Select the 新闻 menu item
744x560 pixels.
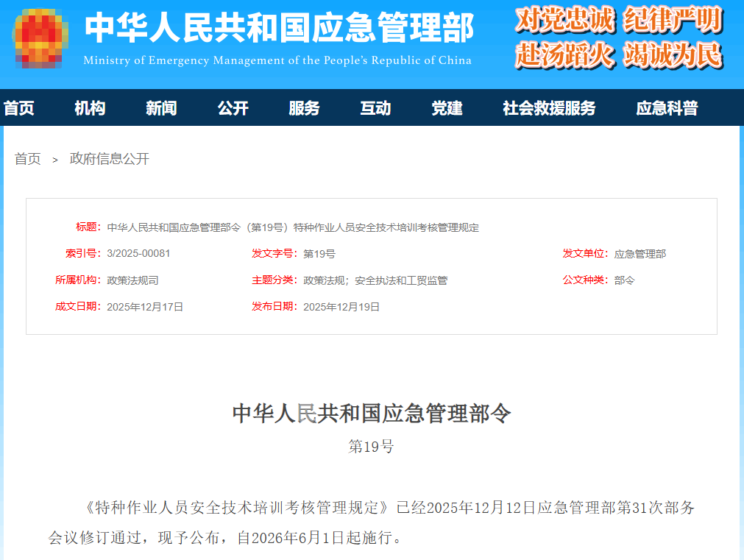pyautogui.click(x=160, y=107)
